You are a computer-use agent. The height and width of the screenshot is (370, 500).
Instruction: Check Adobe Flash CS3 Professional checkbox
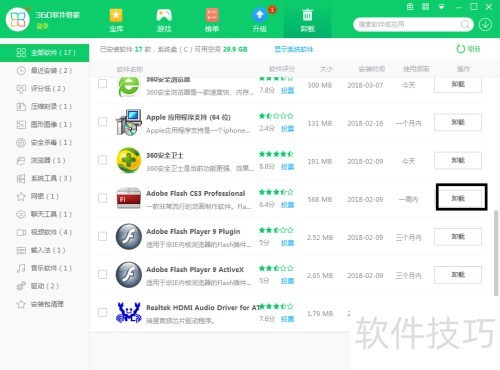103,198
